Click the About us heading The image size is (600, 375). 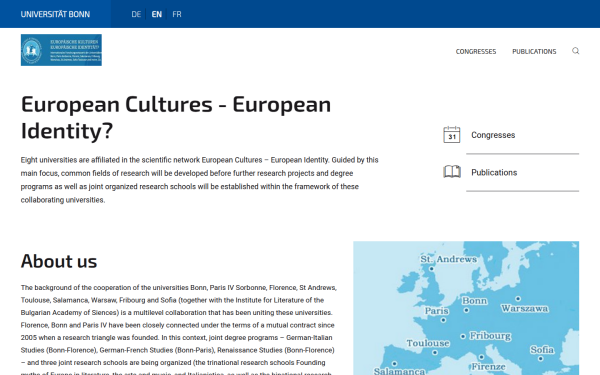pos(59,261)
